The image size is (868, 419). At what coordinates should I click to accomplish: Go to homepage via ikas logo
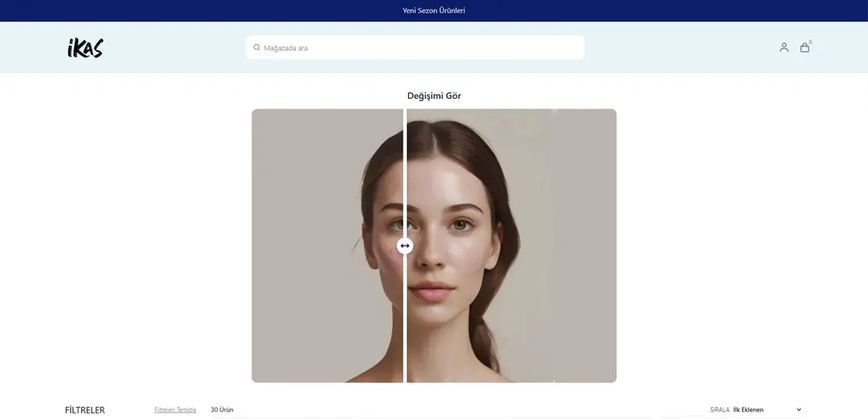pyautogui.click(x=85, y=47)
